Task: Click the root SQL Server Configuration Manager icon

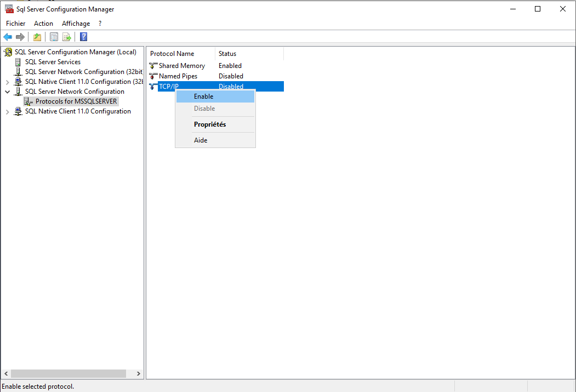Action: 8,52
